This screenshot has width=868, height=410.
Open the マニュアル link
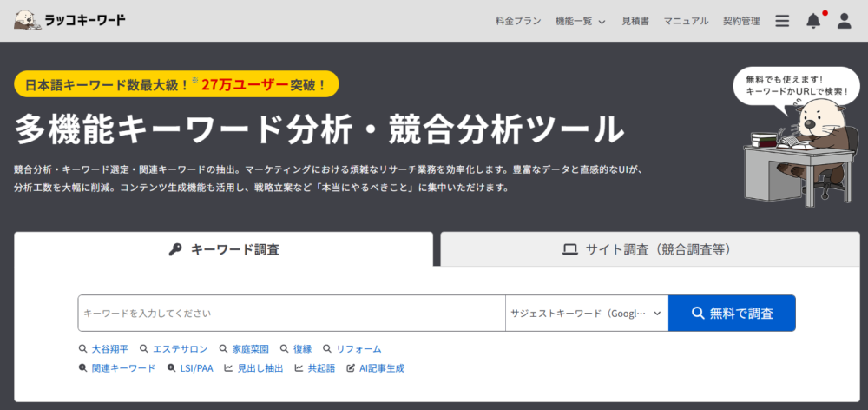[686, 21]
